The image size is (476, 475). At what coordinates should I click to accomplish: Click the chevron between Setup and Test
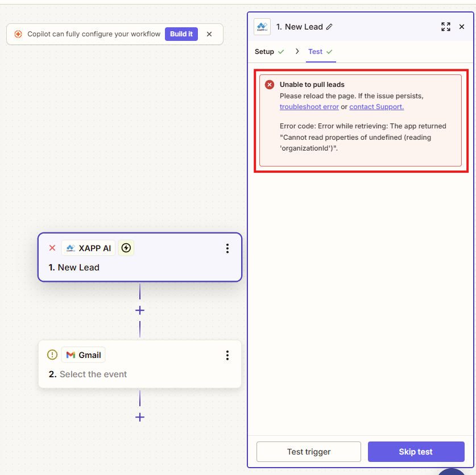click(x=297, y=52)
